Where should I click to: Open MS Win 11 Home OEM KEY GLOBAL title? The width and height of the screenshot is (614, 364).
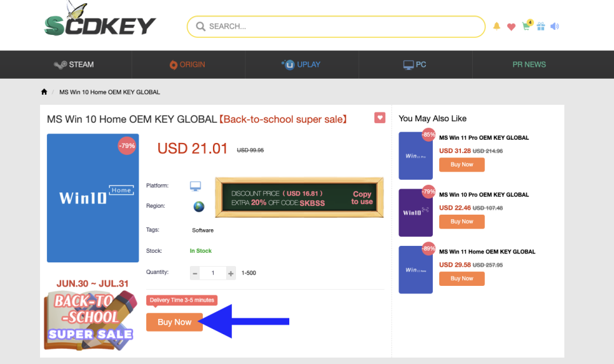pos(487,252)
